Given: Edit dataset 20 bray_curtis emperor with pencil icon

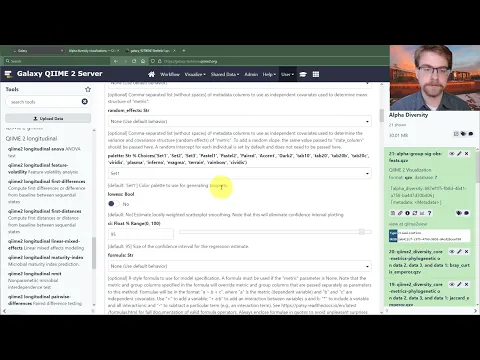Looking at the screenshot, I should click(459, 252).
